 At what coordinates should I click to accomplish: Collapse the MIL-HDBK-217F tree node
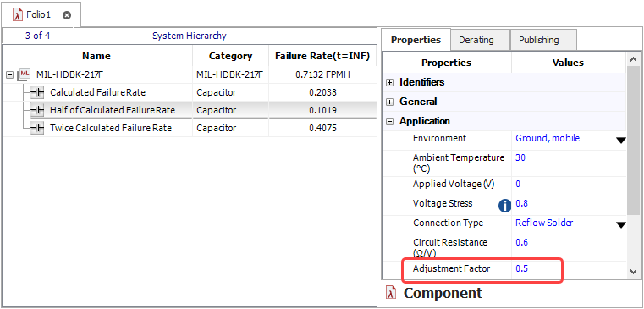tap(9, 74)
